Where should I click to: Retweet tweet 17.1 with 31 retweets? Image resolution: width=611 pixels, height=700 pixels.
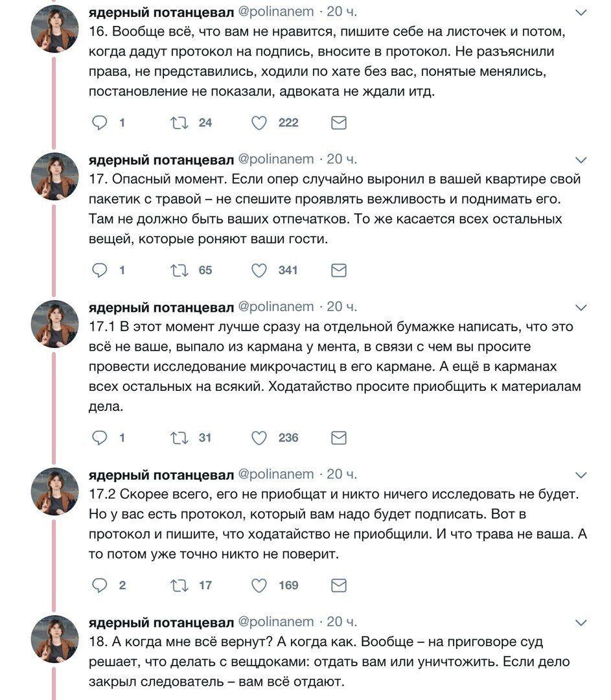click(179, 438)
